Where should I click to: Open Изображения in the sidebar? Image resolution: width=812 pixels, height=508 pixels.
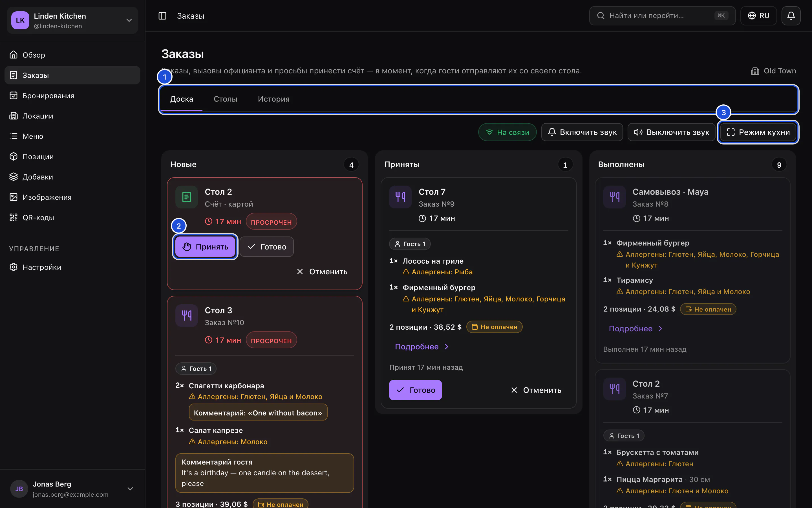tap(72, 197)
